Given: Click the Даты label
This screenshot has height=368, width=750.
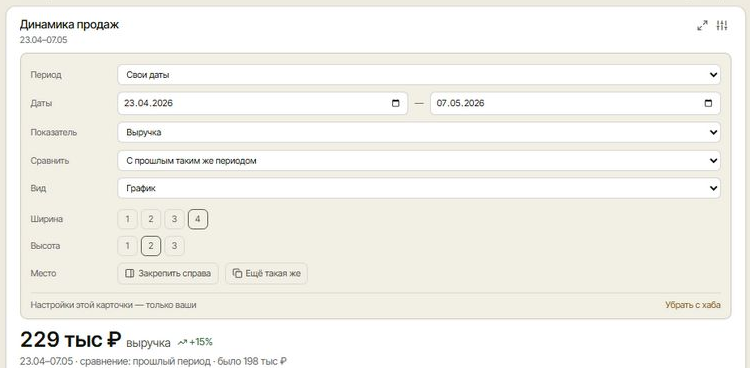Looking at the screenshot, I should [41, 103].
